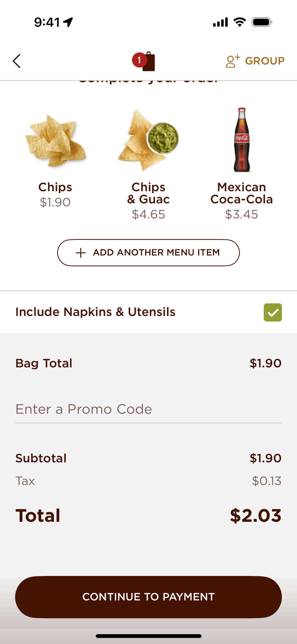297x644 pixels.
Task: Tap the Wi-Fi status icon
Action: 240,22
